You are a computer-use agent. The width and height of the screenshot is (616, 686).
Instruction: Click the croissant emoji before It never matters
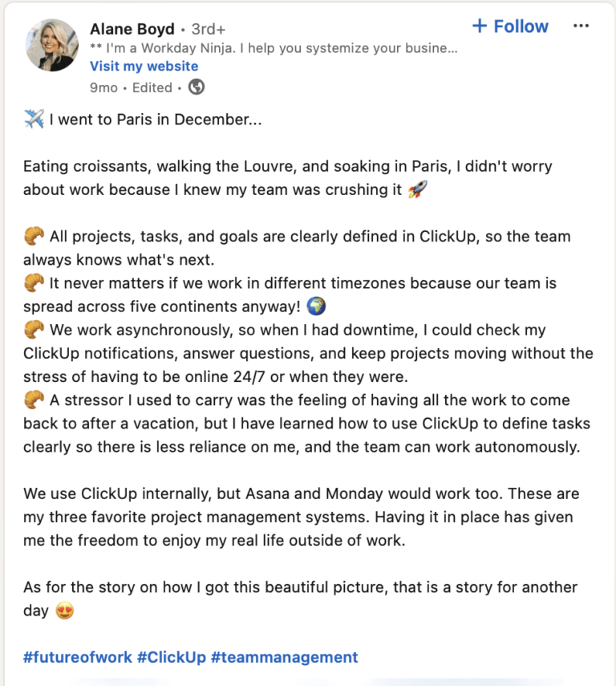click(x=34, y=283)
